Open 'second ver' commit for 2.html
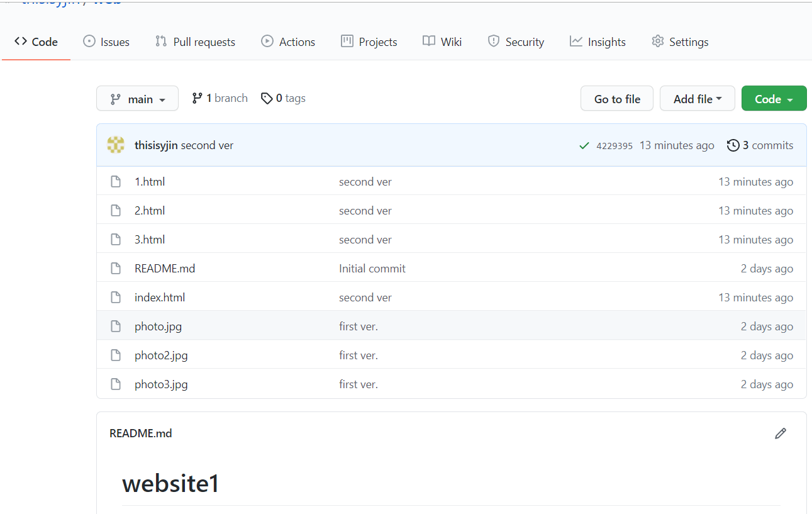Screen dimensions: 812x514 pos(365,211)
